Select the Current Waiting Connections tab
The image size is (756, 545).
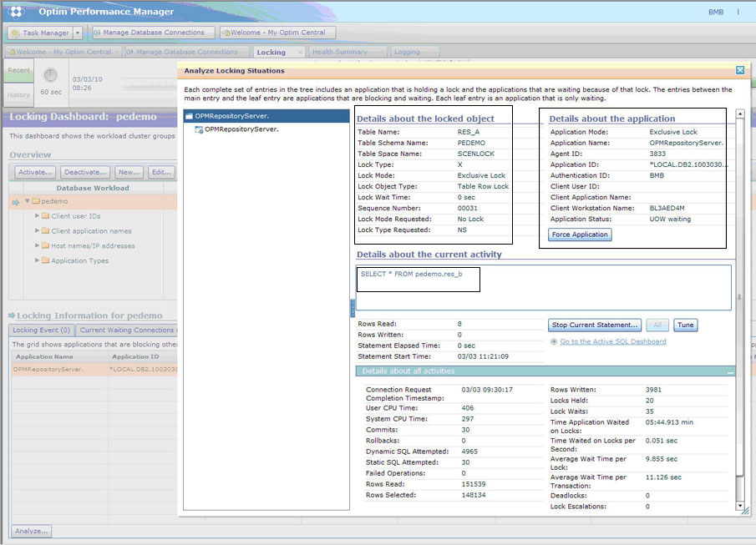[127, 330]
